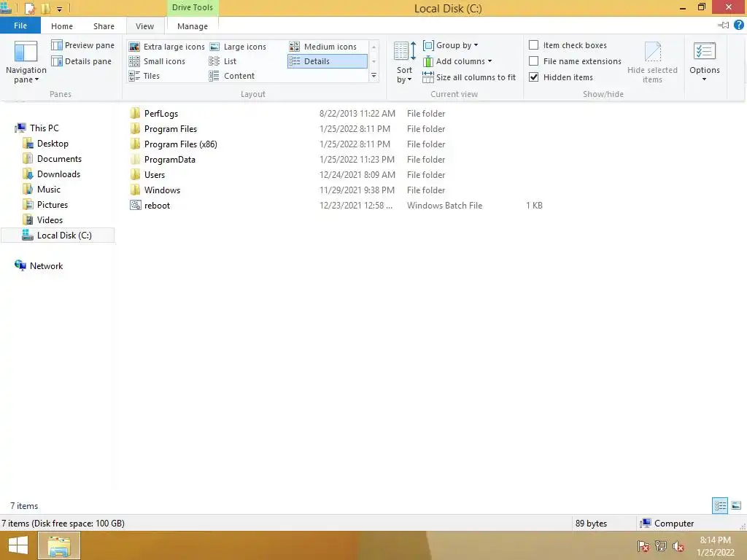This screenshot has height=560, width=747.
Task: Open the Customize Quick Access Toolbar dropdown
Action: [60, 9]
